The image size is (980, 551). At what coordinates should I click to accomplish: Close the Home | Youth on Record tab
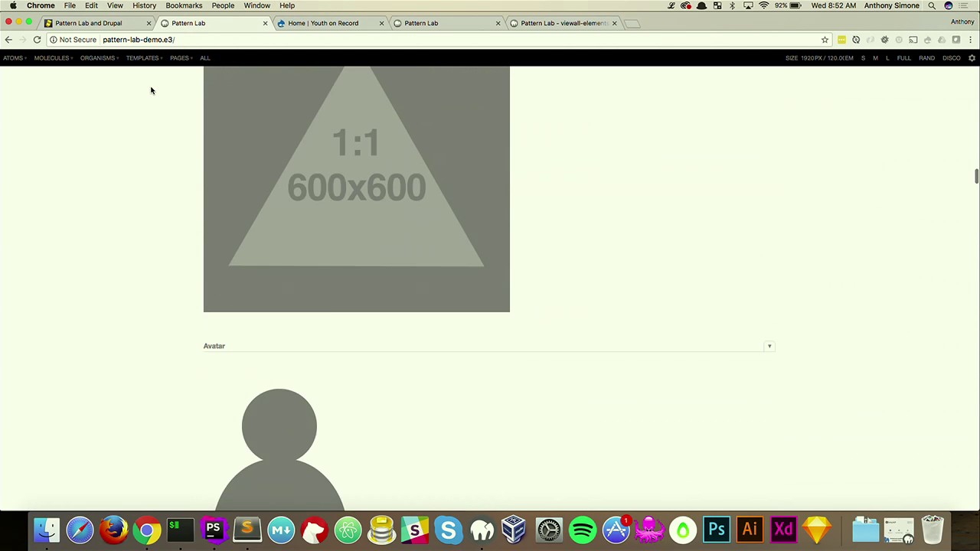pos(381,23)
